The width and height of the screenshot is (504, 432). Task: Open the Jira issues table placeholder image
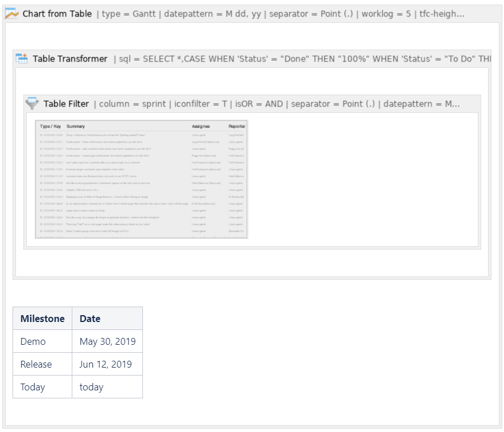tap(141, 178)
